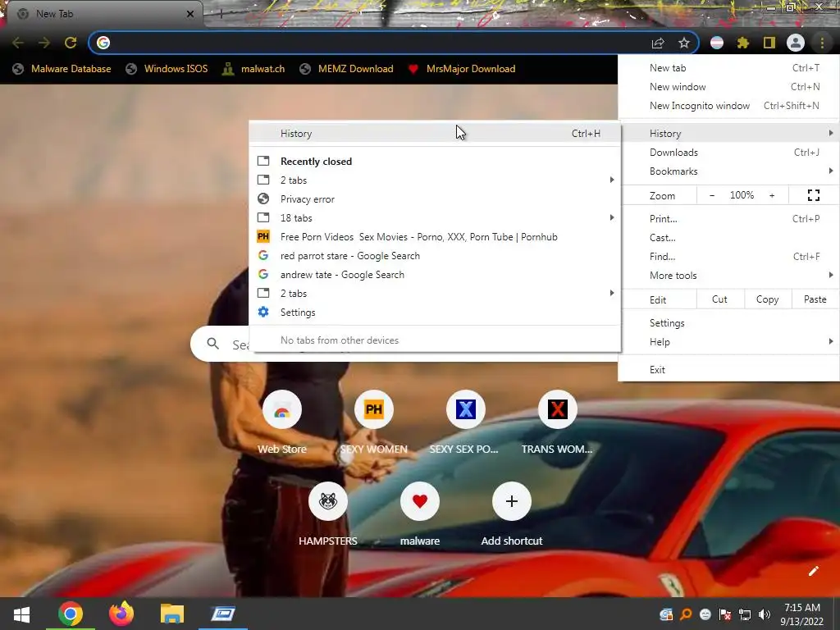840x630 pixels.
Task: Increase zoom with the plus button
Action: click(772, 195)
